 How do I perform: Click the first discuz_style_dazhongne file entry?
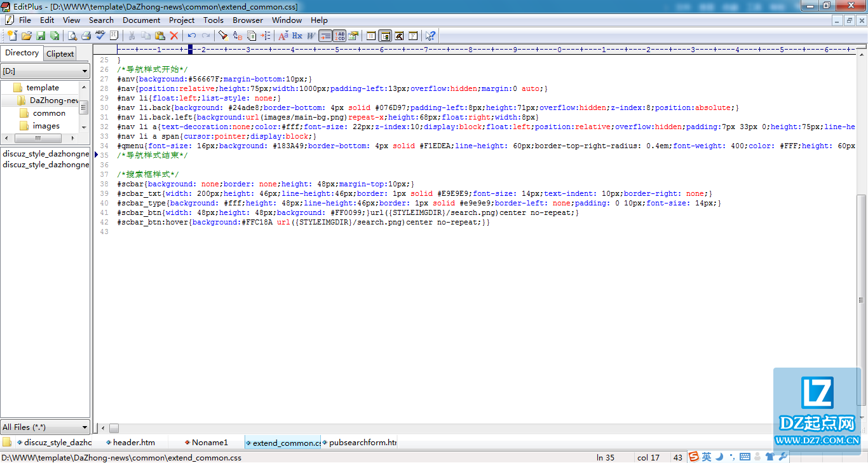[x=45, y=153]
